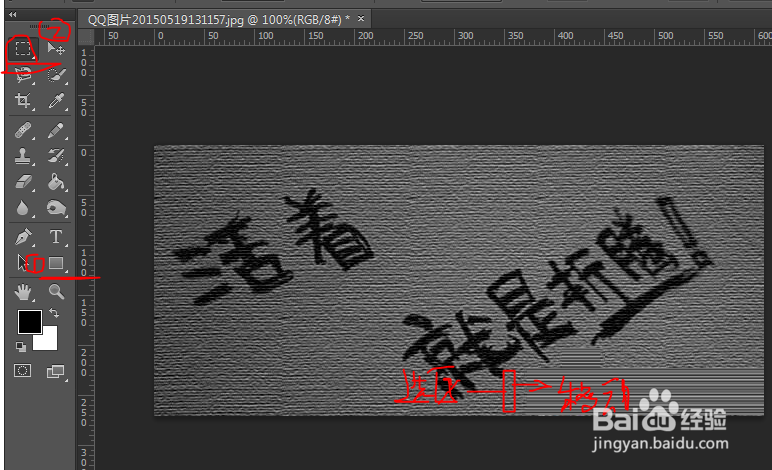Viewport: 772px width, 470px height.
Task: Change the screen mode
Action: pyautogui.click(x=56, y=372)
